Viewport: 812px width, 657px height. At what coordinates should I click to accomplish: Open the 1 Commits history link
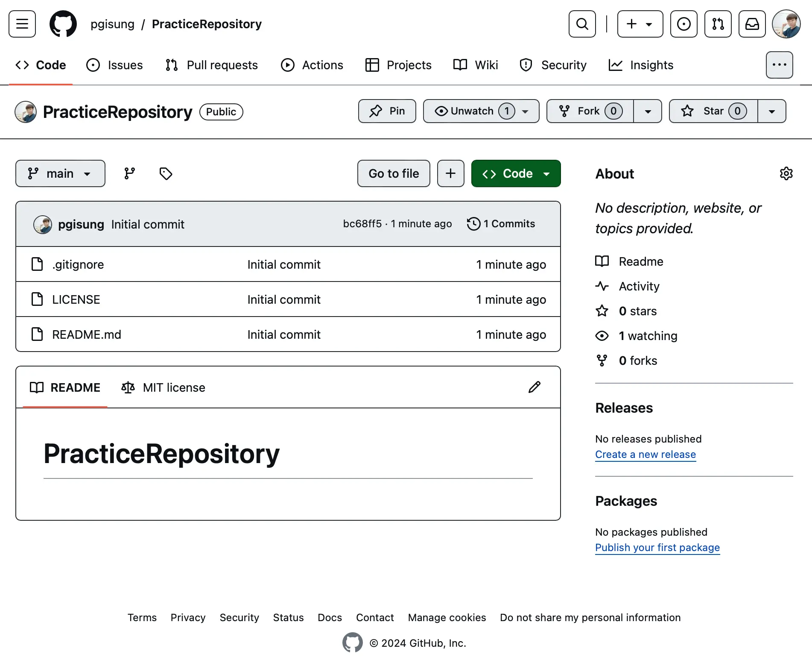point(501,224)
